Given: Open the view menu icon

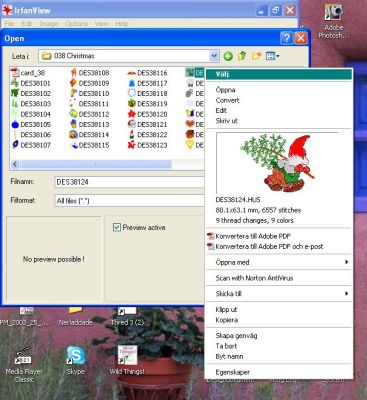Looking at the screenshot, I should coord(272,56).
